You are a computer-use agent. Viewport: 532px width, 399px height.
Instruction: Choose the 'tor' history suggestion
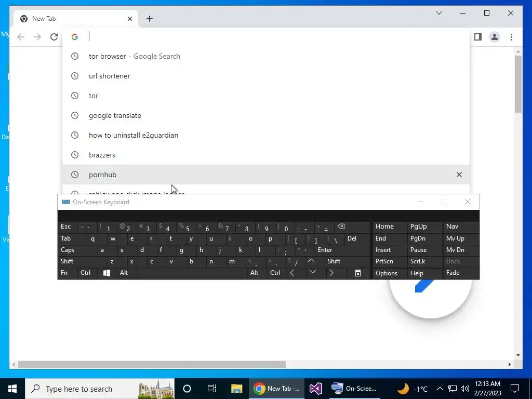click(x=266, y=96)
